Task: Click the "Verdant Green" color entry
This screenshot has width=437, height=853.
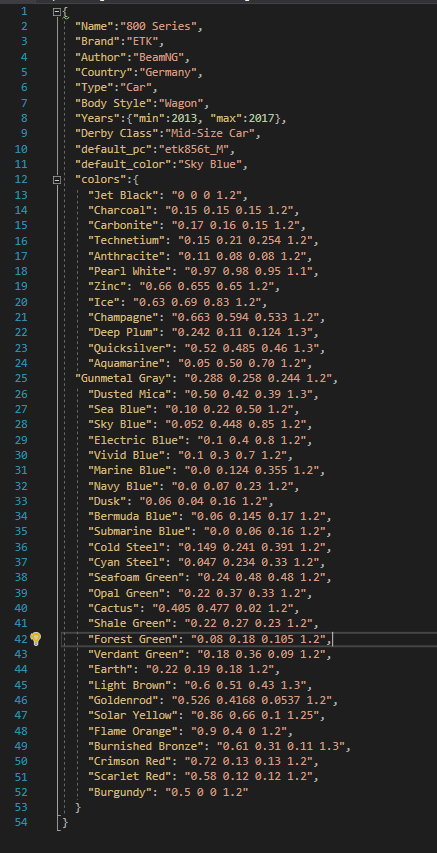Action: click(x=210, y=654)
